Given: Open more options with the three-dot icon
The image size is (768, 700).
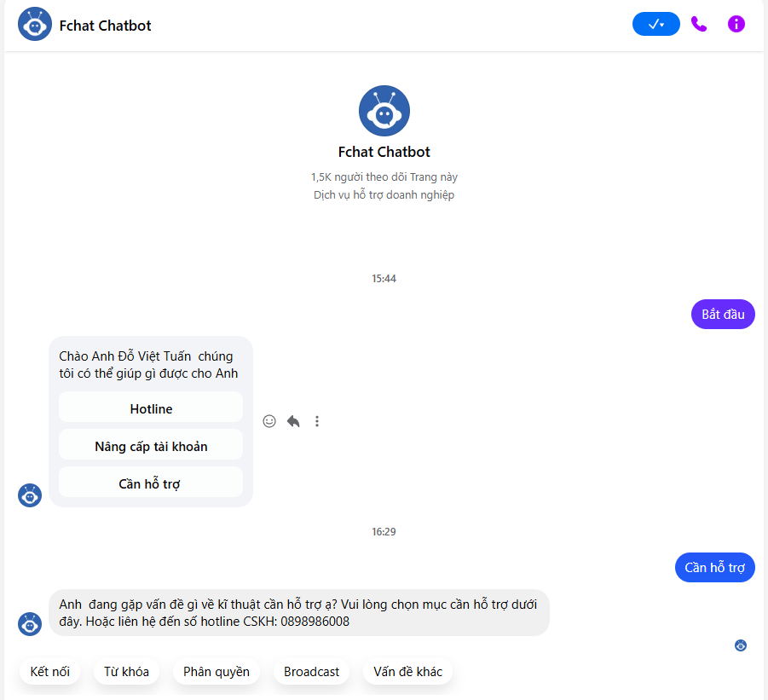Looking at the screenshot, I should tap(317, 421).
